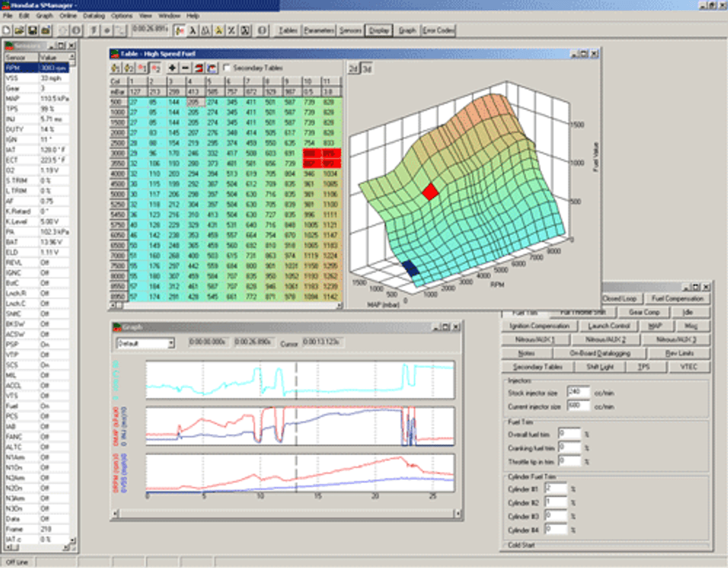Click the toolbar icon right of the Save icon
The height and width of the screenshot is (568, 728).
(45, 30)
